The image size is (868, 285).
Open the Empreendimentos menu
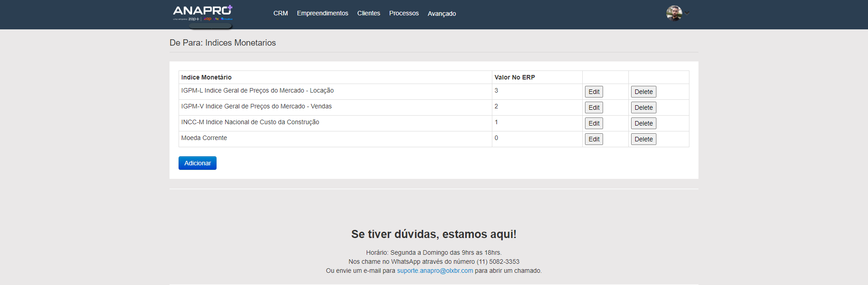[x=322, y=14]
